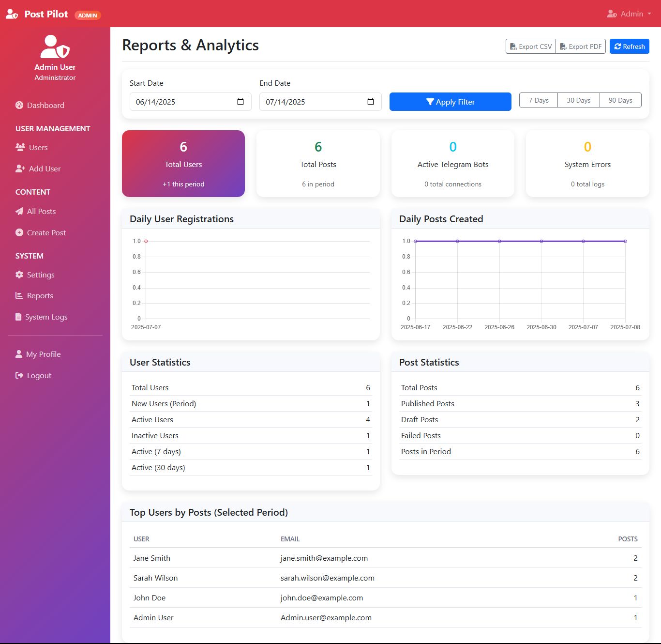Image resolution: width=661 pixels, height=644 pixels.
Task: Select the 90 Days range
Action: click(620, 100)
